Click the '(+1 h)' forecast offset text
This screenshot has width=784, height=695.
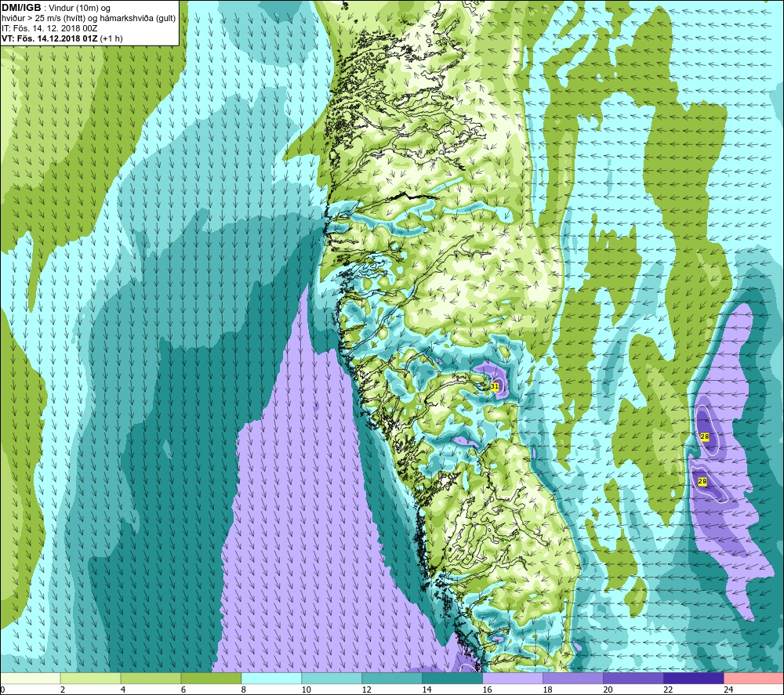click(x=111, y=38)
